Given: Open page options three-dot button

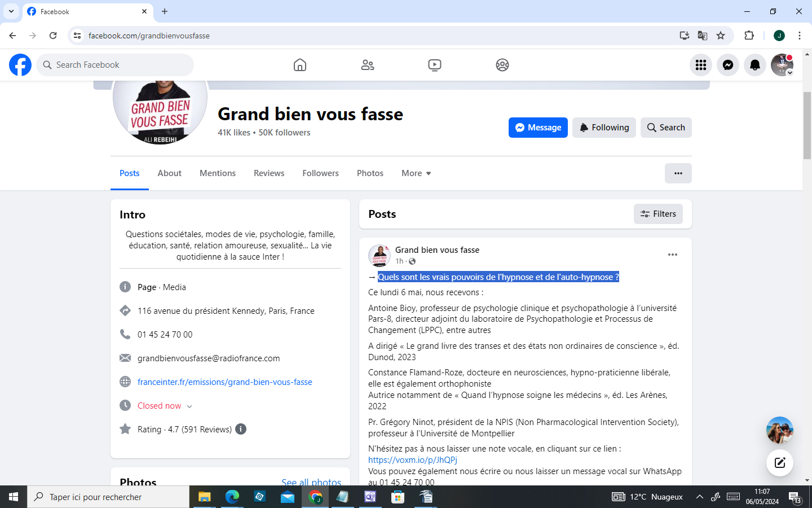Looking at the screenshot, I should click(x=678, y=173).
